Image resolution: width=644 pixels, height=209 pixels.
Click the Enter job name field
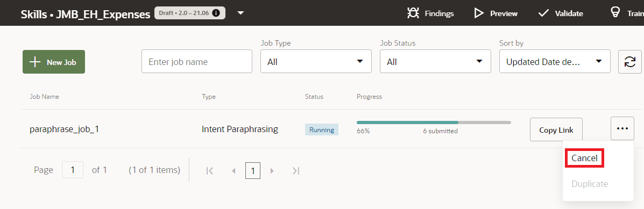point(197,61)
